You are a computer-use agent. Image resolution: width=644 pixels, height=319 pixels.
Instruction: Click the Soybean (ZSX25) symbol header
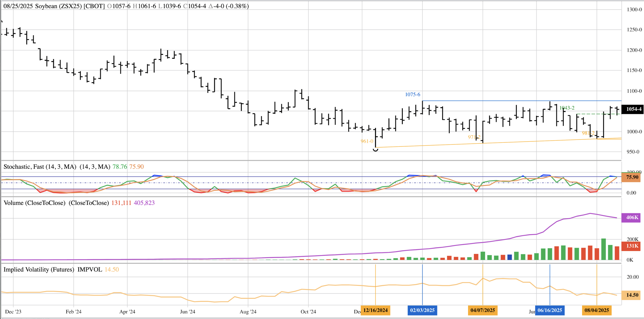click(x=58, y=6)
